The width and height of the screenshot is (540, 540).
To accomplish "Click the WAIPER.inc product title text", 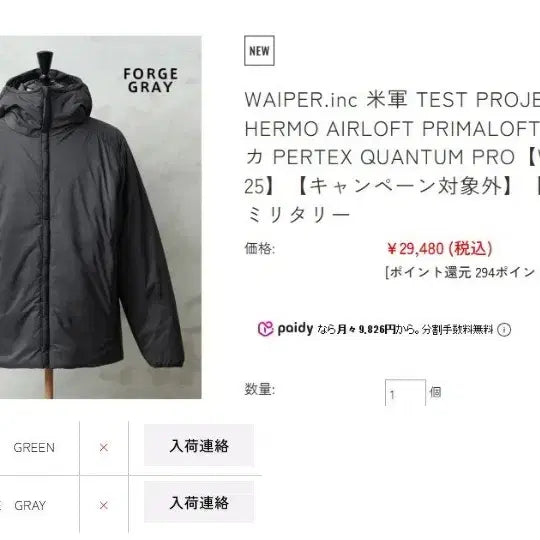I will [392, 156].
